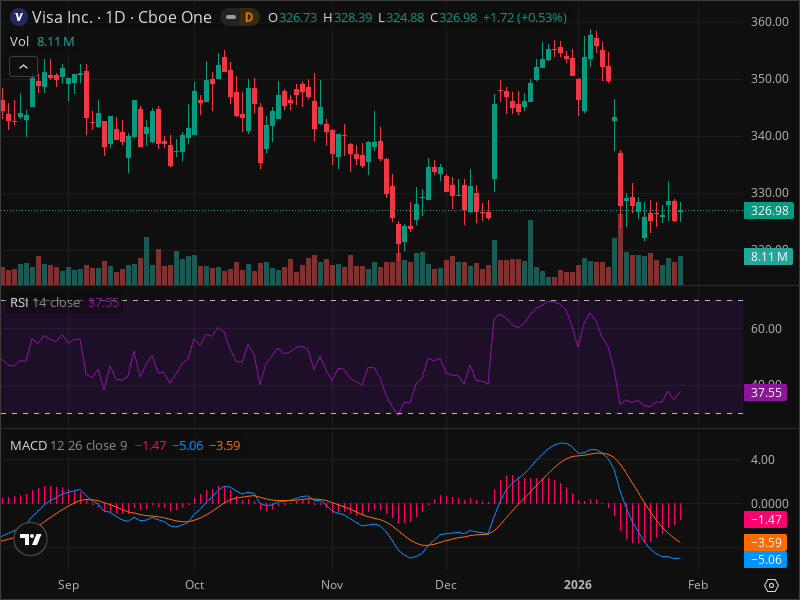This screenshot has width=800, height=600.
Task: Open the TradingView logo button
Action: [30, 539]
